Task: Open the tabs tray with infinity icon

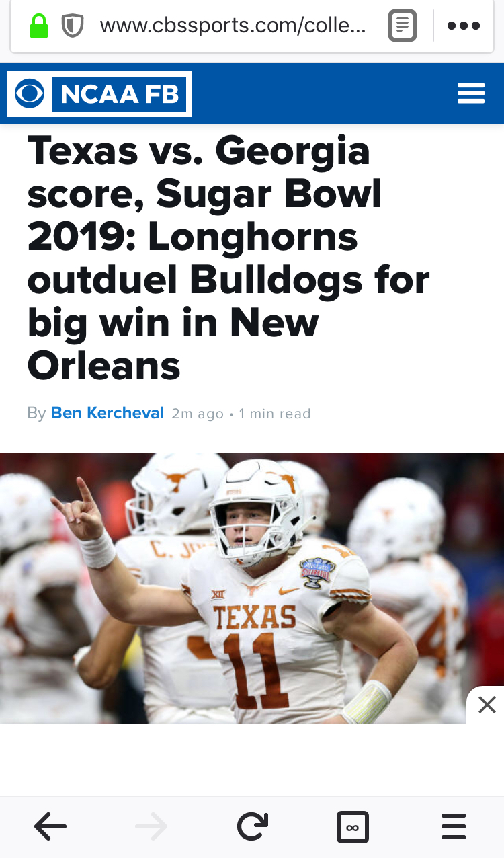Action: coord(352,827)
